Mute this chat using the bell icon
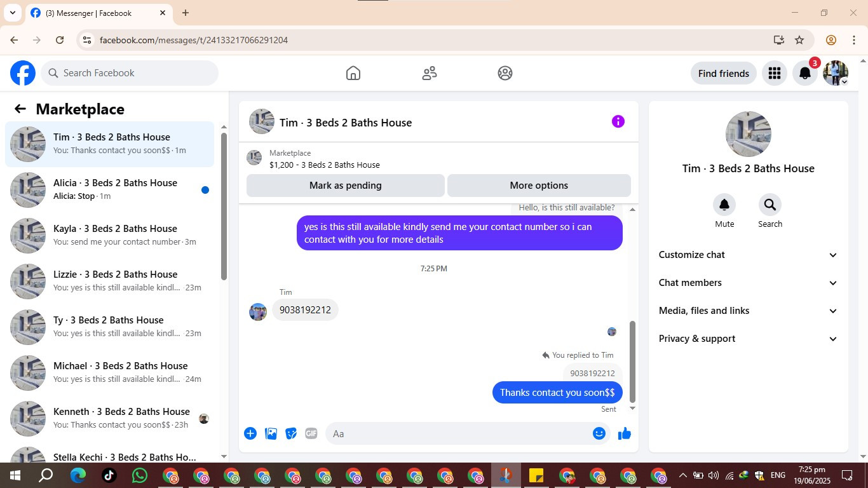Viewport: 868px width, 488px height. [x=724, y=205]
